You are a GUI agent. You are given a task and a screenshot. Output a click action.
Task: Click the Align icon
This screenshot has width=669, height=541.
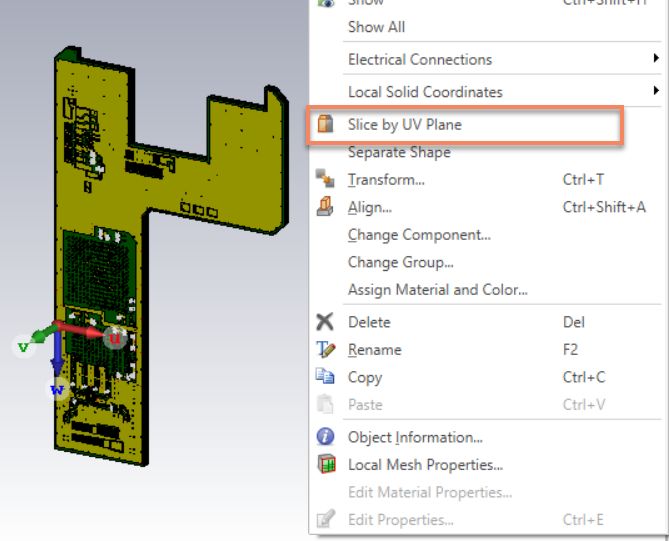(325, 207)
